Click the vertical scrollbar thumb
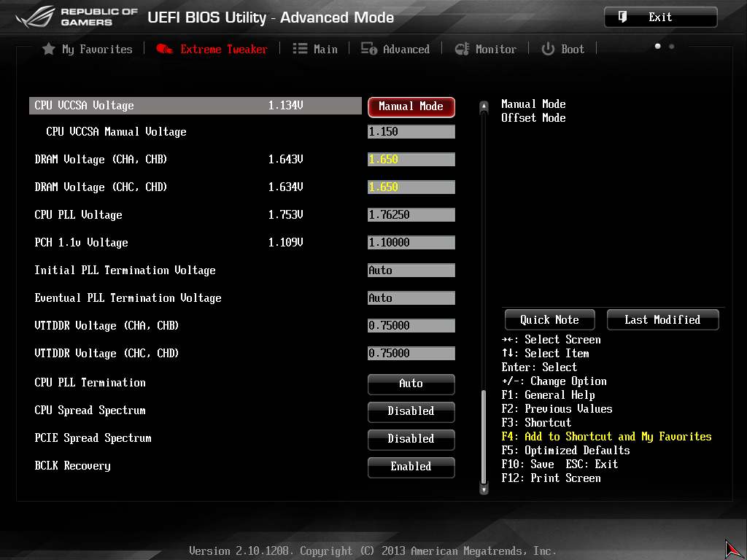The image size is (747, 560). (484, 437)
